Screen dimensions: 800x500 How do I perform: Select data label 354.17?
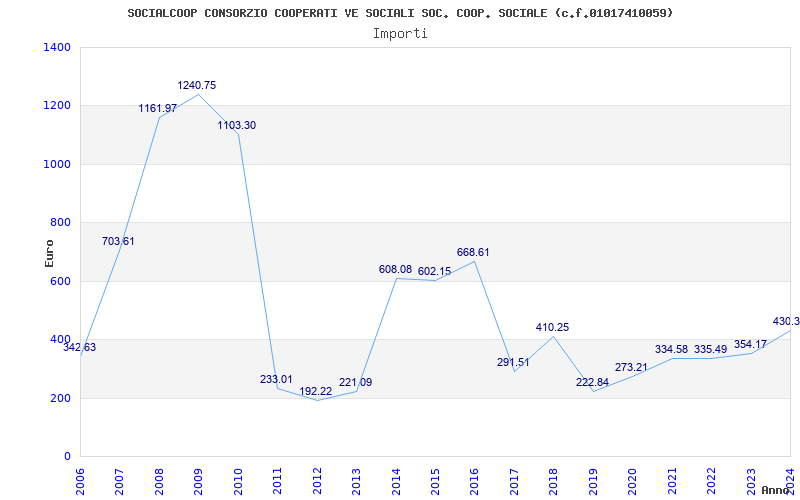[750, 344]
